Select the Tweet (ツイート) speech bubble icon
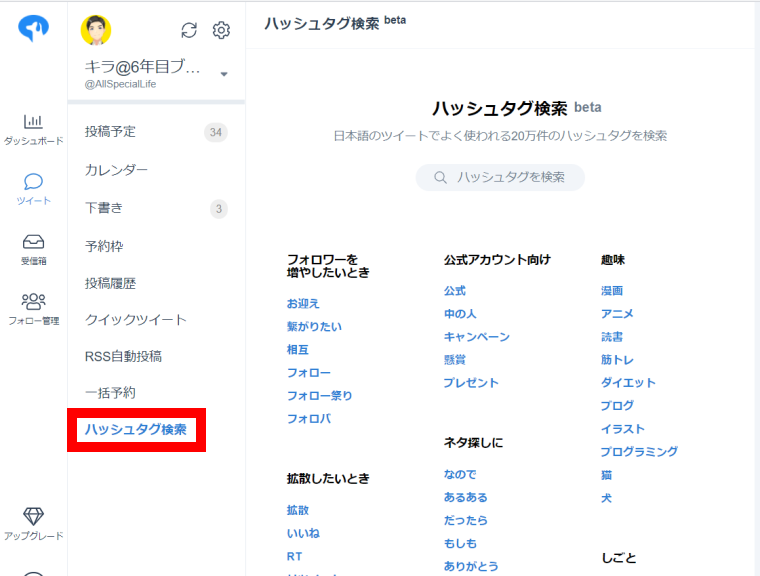Image resolution: width=760 pixels, height=576 pixels. [x=33, y=182]
